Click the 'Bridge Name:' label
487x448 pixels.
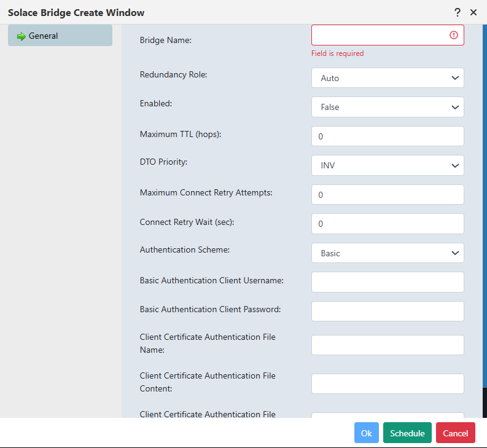(166, 40)
